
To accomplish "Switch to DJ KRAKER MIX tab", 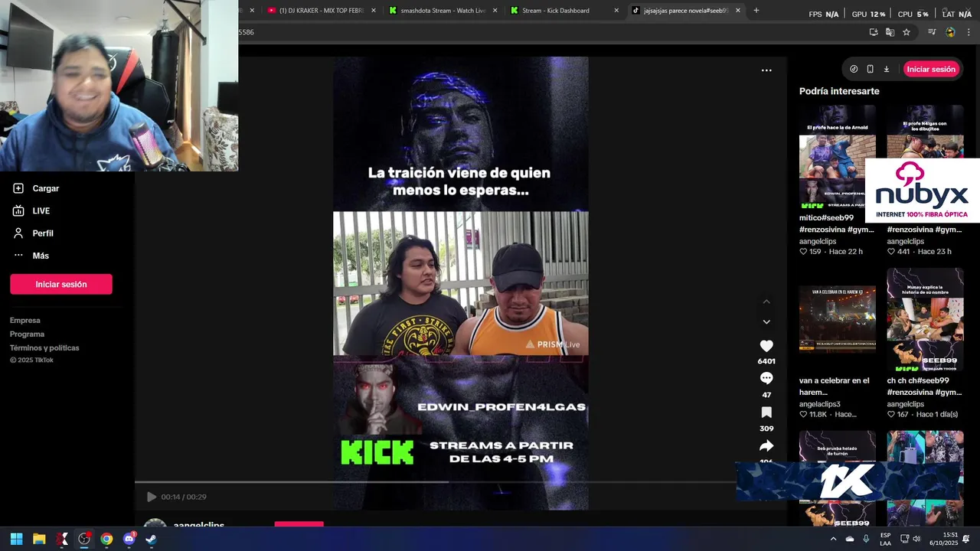I will pyautogui.click(x=321, y=11).
